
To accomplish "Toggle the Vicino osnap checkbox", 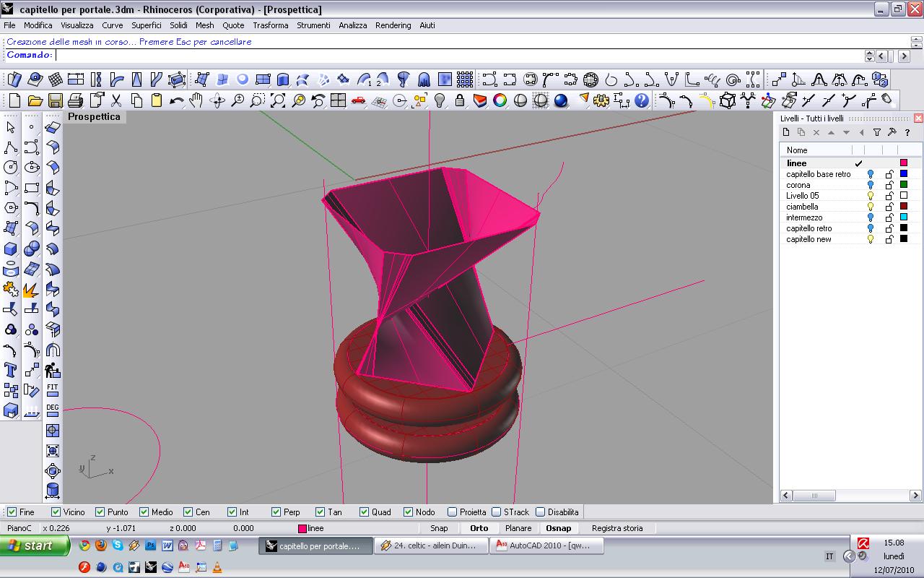I will [x=56, y=512].
